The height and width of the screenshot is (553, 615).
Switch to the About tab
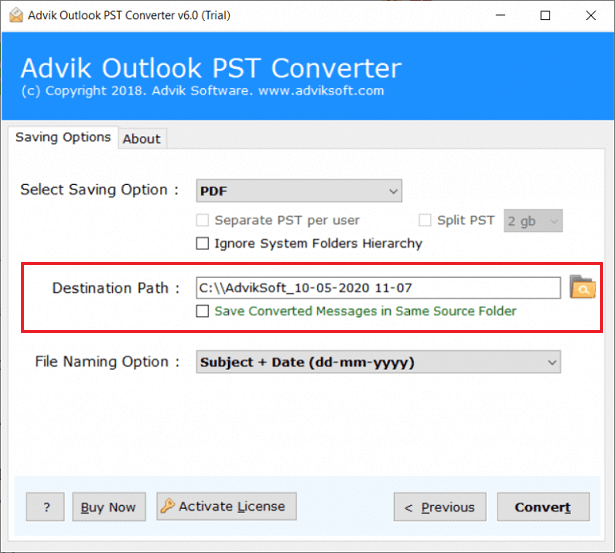[x=142, y=139]
